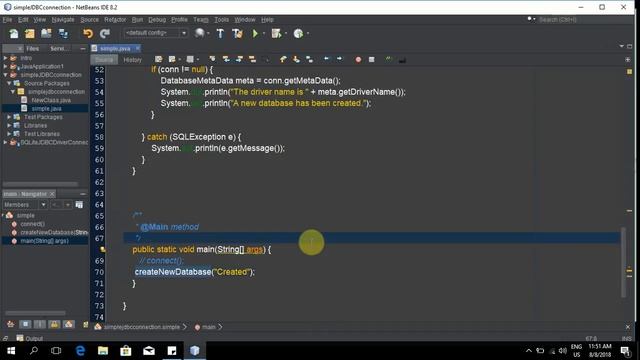Select NewClass.java in project tree
This screenshot has height=360, width=640.
tap(51, 100)
